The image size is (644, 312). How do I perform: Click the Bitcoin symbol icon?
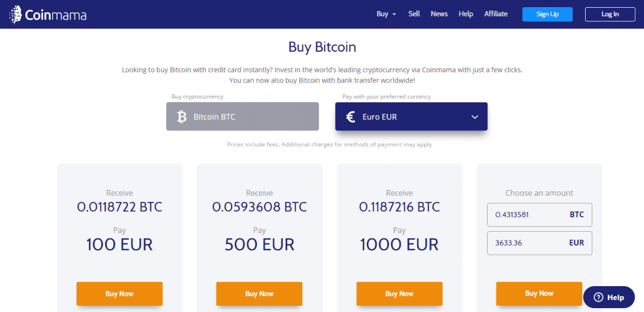[x=182, y=117]
